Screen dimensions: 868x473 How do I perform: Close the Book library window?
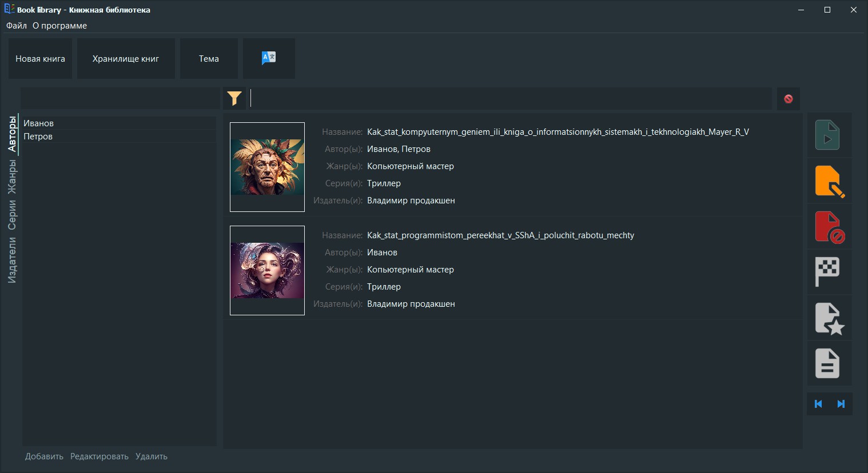pos(854,10)
